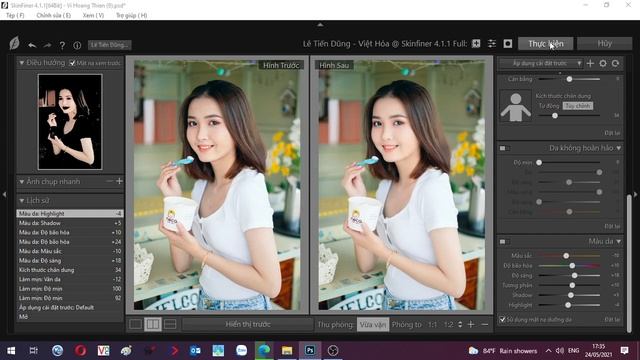Screen dimensions: 640x360
Task: Click the Lê Tiến Dũng button in toolbar
Action: pos(110,45)
